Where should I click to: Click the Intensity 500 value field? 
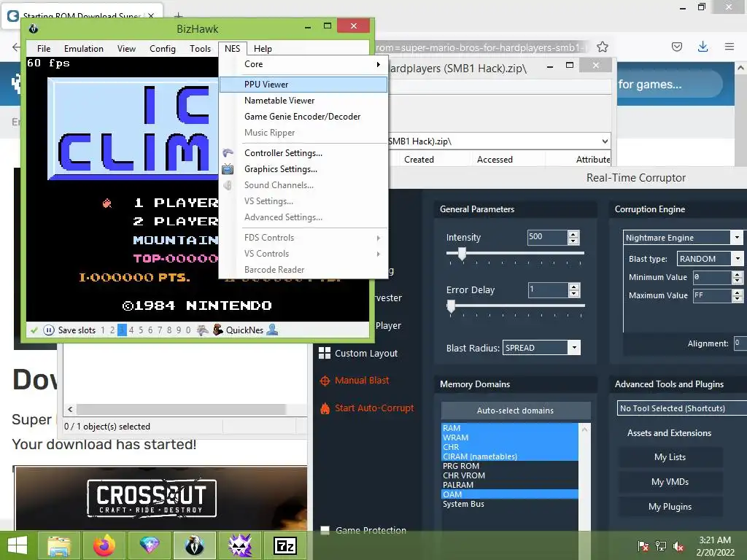coord(548,237)
